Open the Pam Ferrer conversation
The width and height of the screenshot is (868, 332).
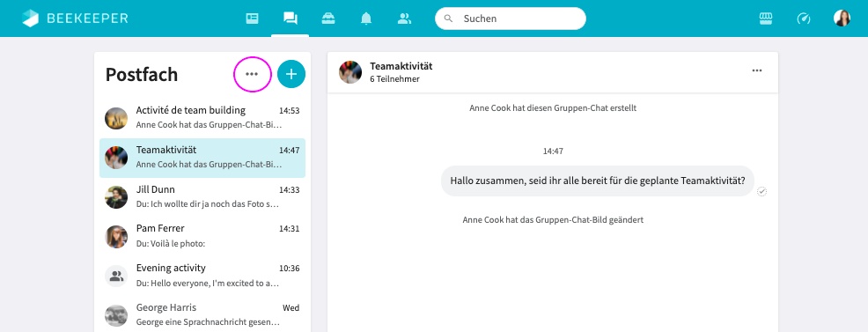click(x=202, y=236)
